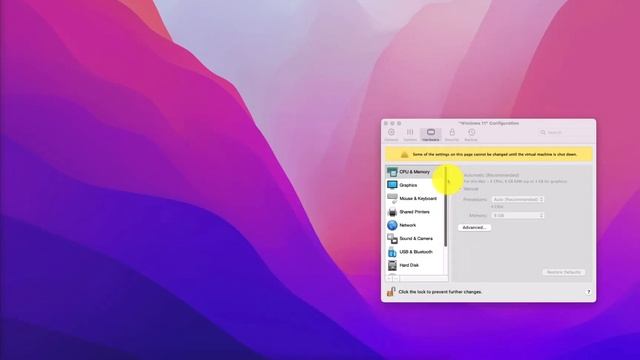
Task: Choose the Manual option
Action: [x=470, y=189]
